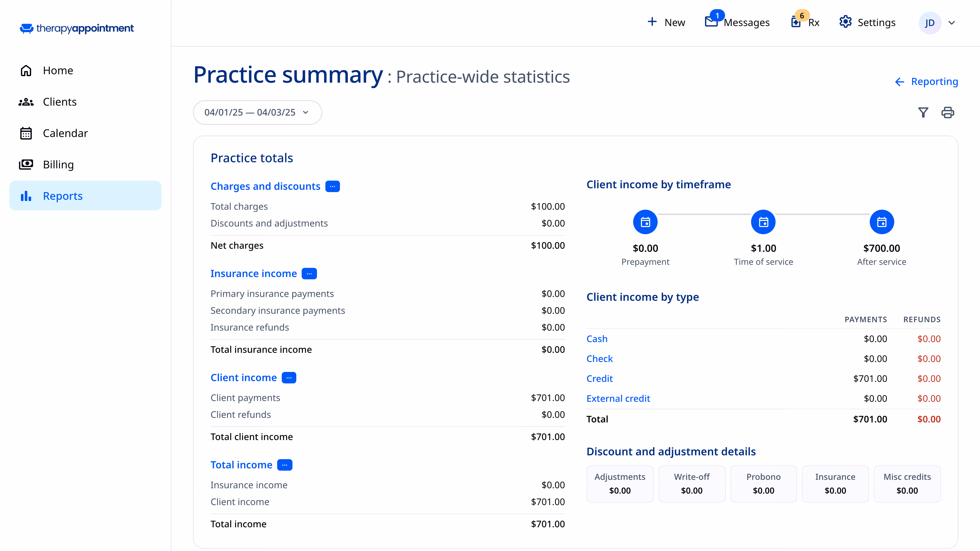Image resolution: width=980 pixels, height=551 pixels.
Task: Expand the user account chevron menu
Action: (x=951, y=23)
